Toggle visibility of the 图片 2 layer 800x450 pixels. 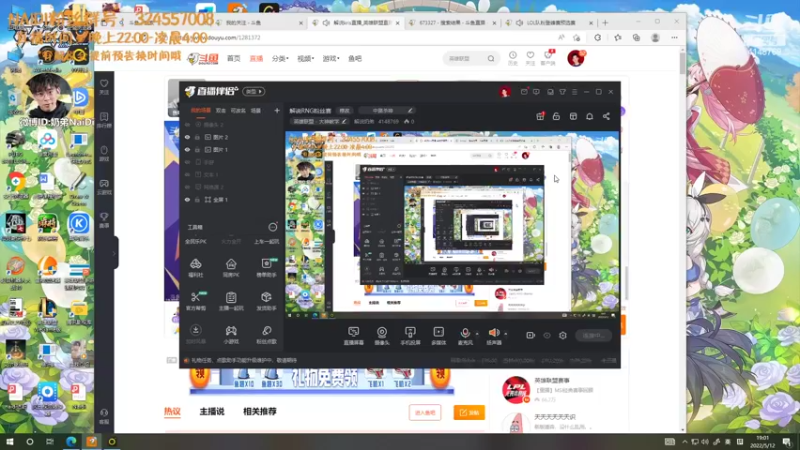[187, 137]
